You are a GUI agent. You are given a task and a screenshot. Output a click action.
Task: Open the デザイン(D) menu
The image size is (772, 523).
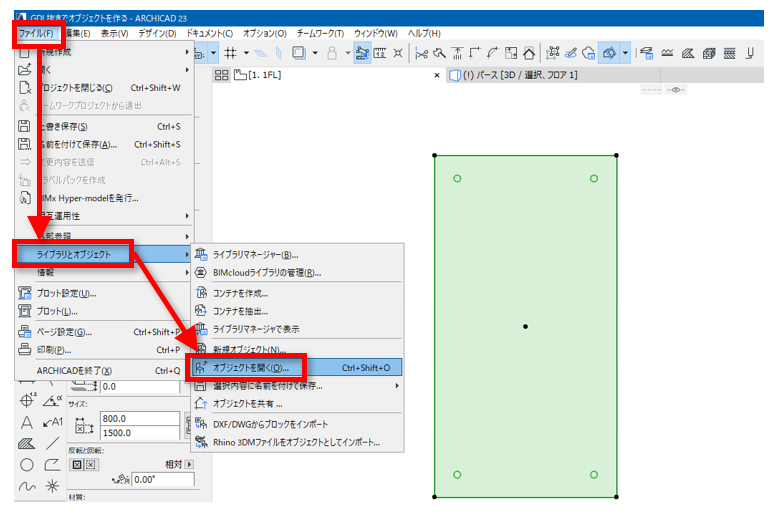(x=157, y=33)
